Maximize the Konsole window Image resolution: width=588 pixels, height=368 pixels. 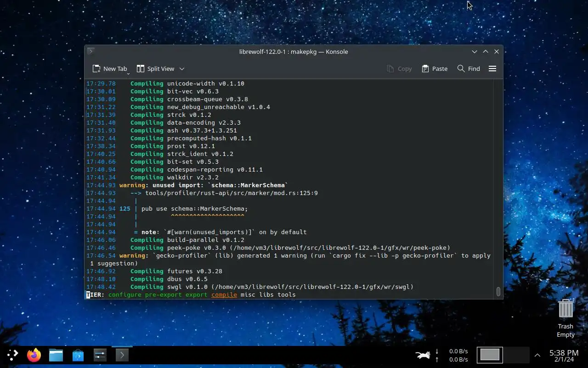coord(486,52)
